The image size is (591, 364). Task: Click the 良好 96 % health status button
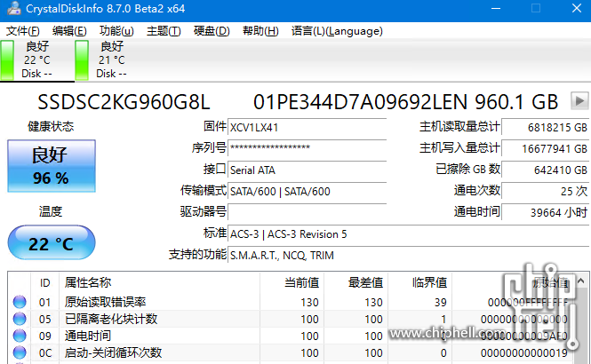pos(52,166)
